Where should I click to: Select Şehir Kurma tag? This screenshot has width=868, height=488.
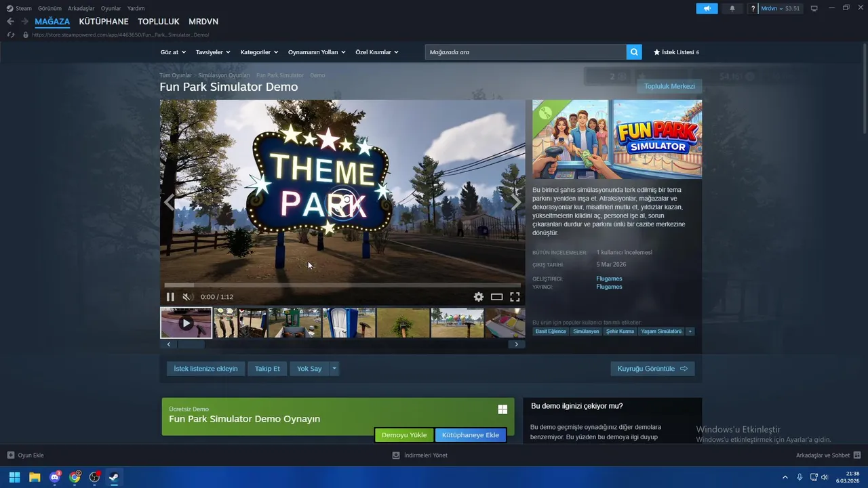tap(620, 331)
